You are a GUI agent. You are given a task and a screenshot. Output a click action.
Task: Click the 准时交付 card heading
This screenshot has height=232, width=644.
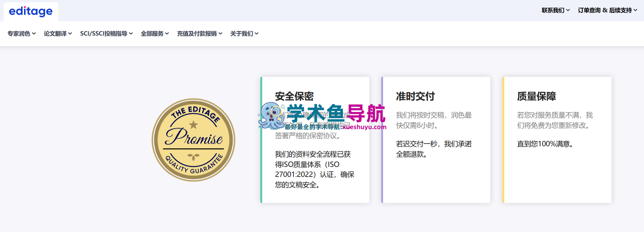point(415,96)
